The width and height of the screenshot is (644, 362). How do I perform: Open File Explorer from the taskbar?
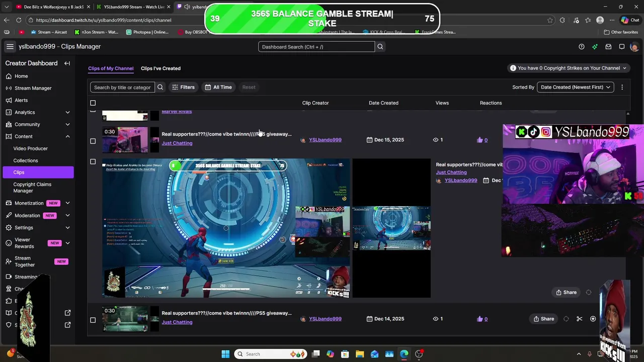point(360,354)
